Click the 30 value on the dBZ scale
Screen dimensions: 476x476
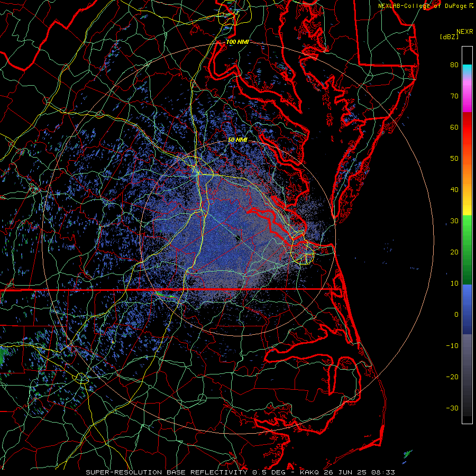pos(454,221)
